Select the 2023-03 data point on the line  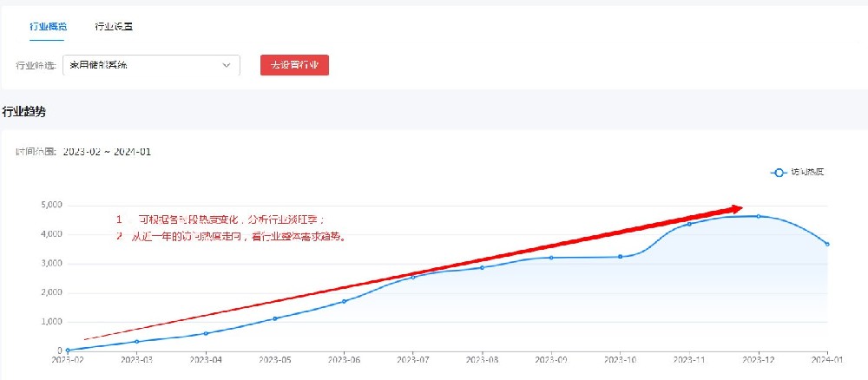(x=137, y=341)
